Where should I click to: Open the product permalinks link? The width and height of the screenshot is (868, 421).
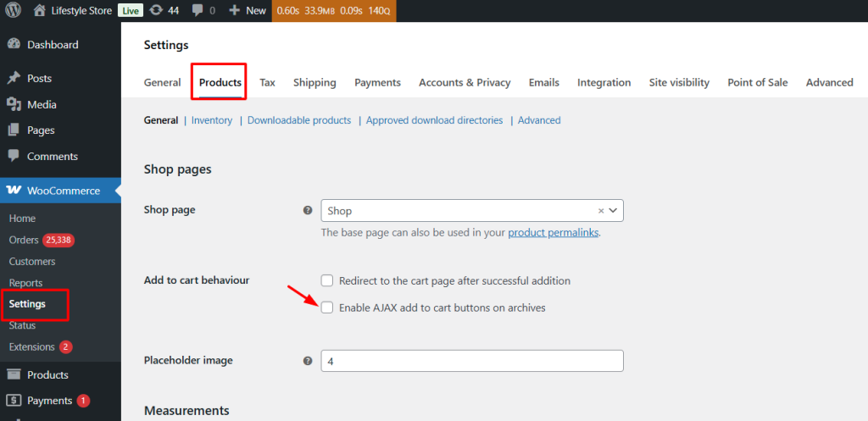click(553, 232)
